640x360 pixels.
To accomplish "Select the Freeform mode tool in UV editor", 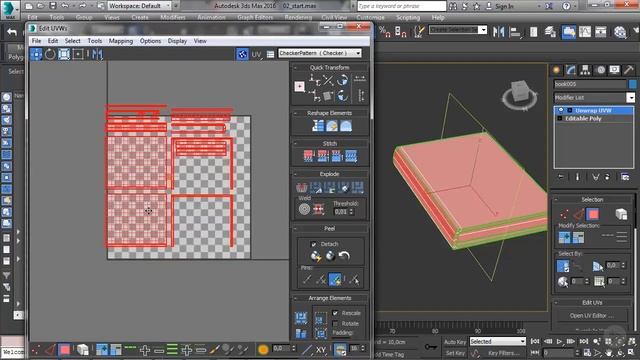I will (78, 54).
